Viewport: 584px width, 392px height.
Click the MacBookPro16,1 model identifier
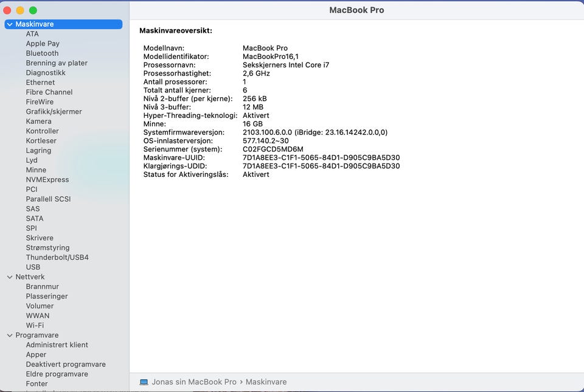(271, 57)
